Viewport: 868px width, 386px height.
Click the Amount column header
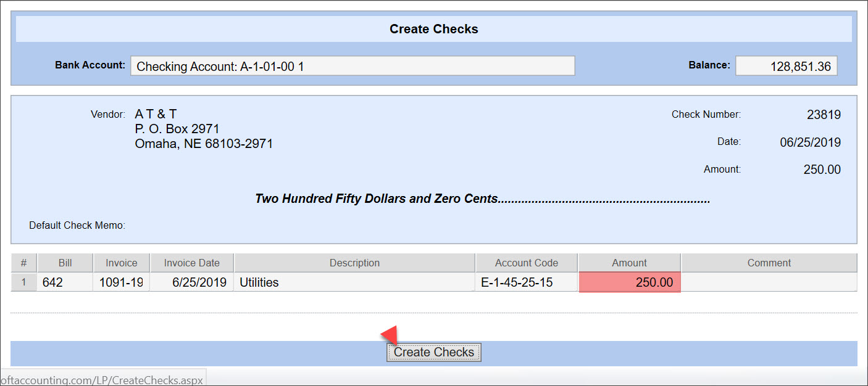629,263
